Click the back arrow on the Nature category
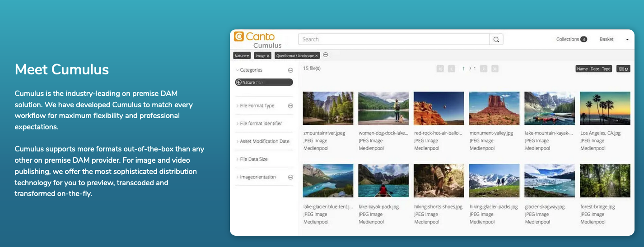 (238, 82)
